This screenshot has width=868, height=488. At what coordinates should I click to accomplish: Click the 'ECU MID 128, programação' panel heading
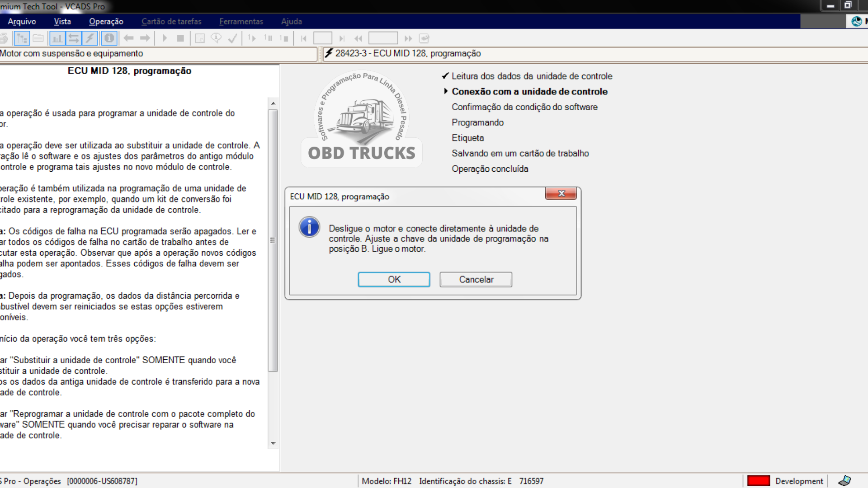pos(129,71)
